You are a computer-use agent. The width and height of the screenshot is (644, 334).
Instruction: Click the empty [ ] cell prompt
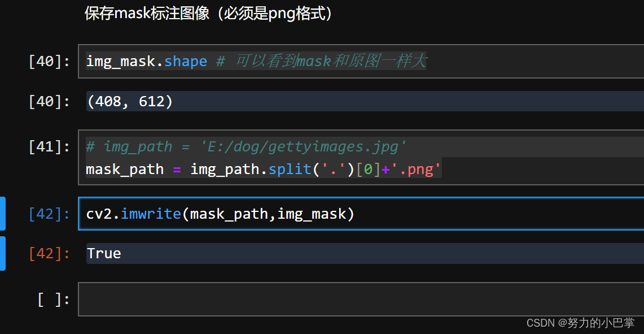(53, 299)
